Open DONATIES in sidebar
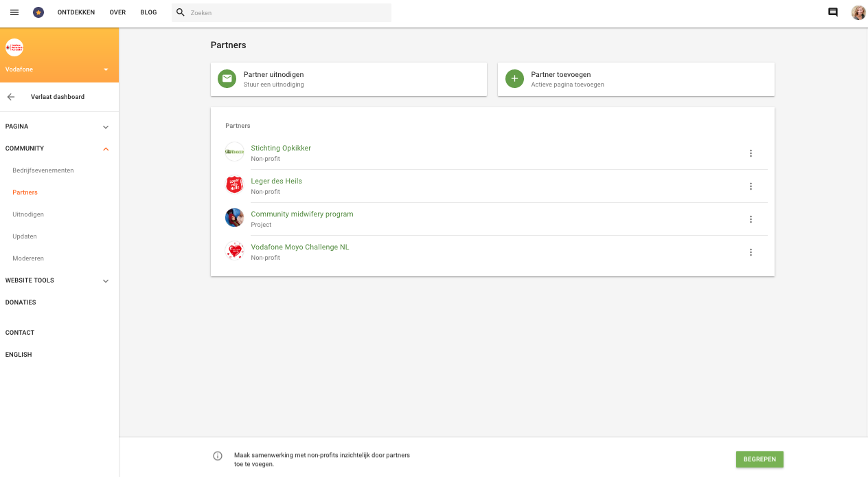 pyautogui.click(x=21, y=302)
